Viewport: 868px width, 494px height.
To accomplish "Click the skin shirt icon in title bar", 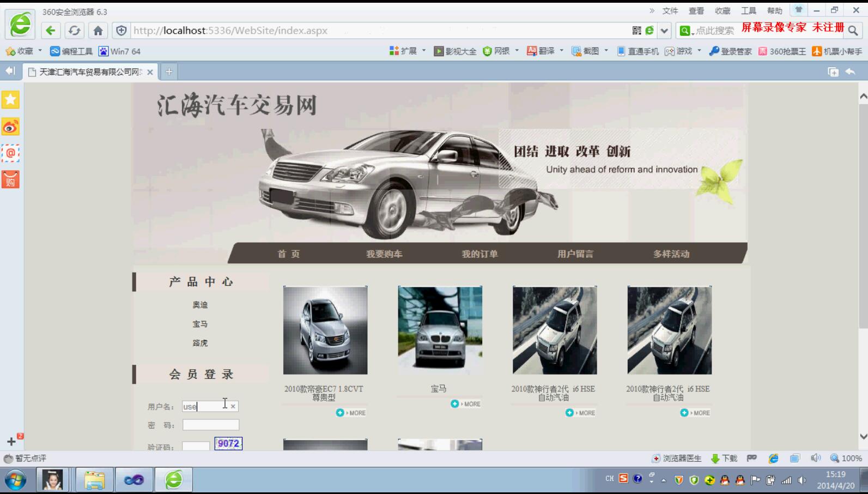I will (798, 10).
